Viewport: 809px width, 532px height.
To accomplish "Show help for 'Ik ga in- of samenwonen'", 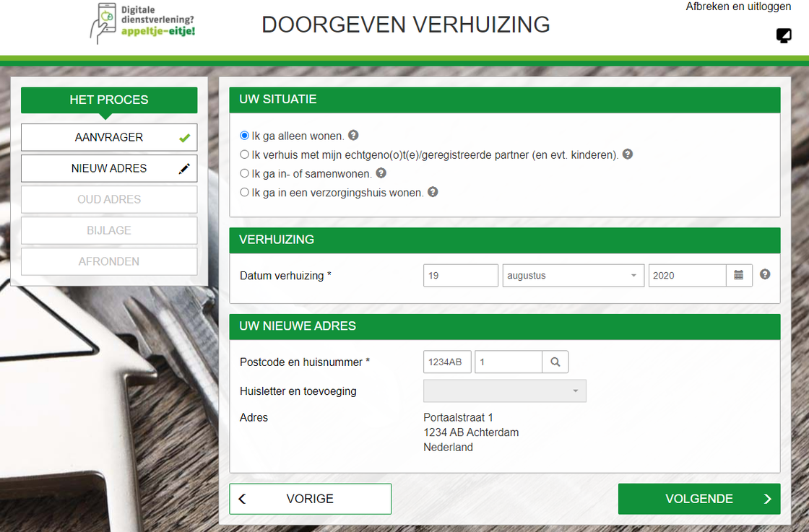I will [381, 173].
